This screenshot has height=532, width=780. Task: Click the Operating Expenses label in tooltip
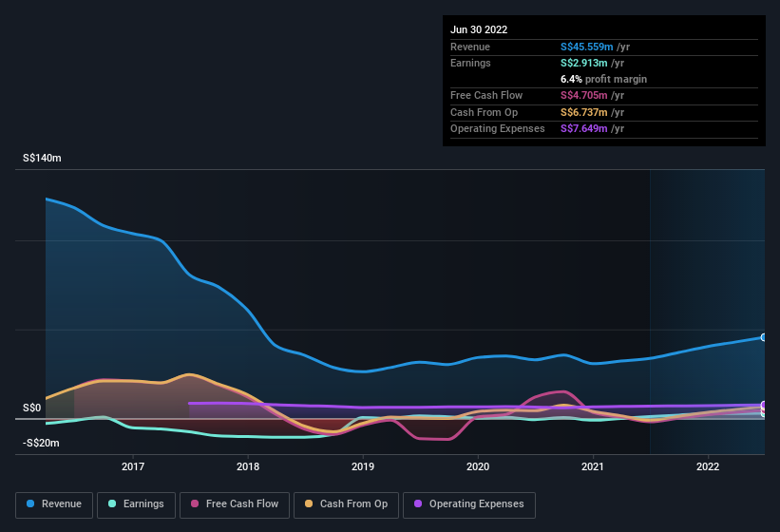tap(498, 129)
